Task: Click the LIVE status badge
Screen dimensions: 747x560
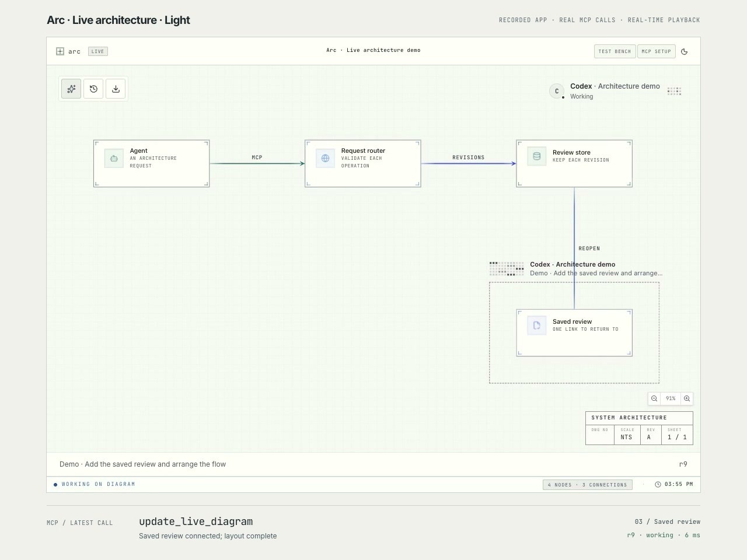Action: click(x=98, y=51)
